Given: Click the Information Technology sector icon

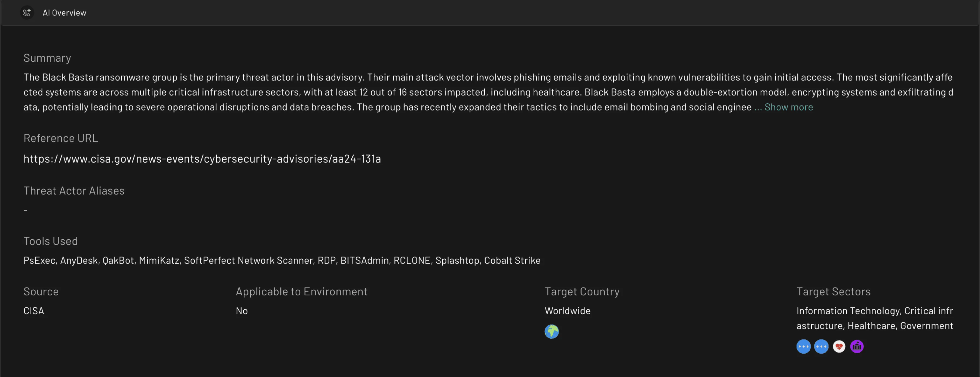Looking at the screenshot, I should 804,346.
